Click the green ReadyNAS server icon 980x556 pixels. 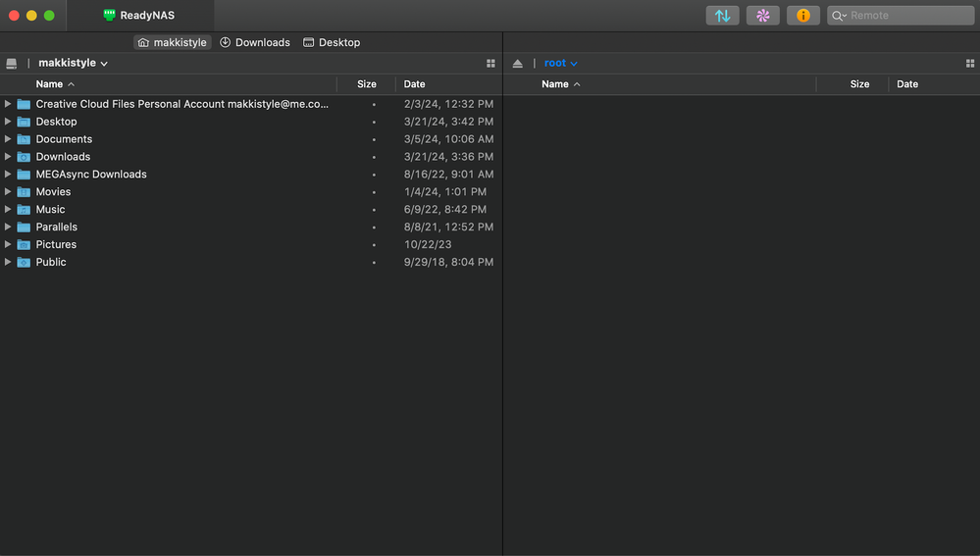(x=109, y=15)
